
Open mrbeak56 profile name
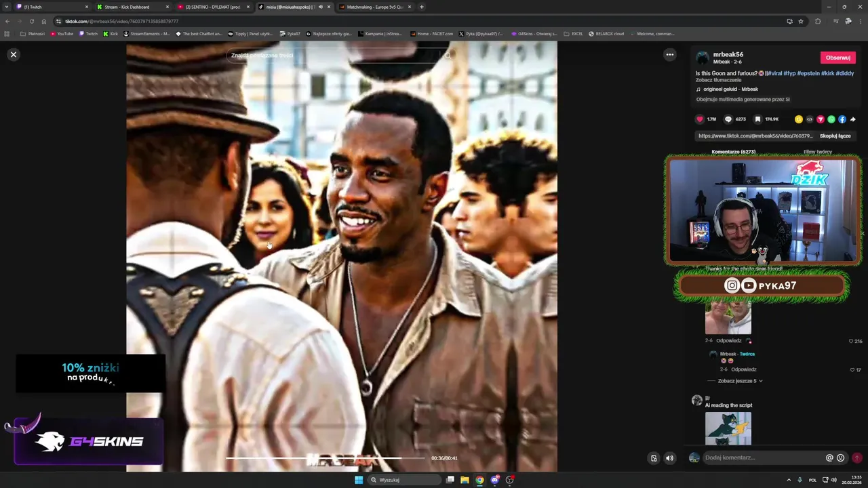pyautogui.click(x=728, y=54)
